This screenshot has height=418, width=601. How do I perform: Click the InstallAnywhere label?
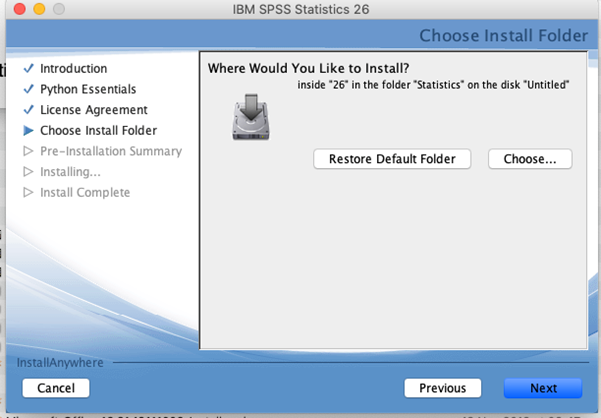coord(60,362)
